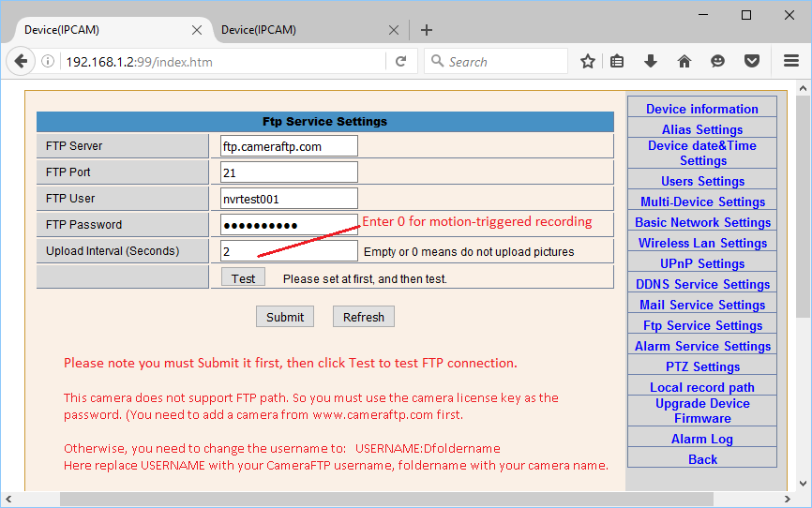
Task: Edit the FTP User field
Action: 289,199
